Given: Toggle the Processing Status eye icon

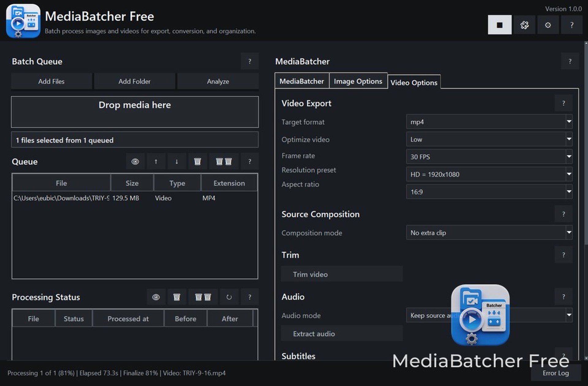Looking at the screenshot, I should [156, 297].
